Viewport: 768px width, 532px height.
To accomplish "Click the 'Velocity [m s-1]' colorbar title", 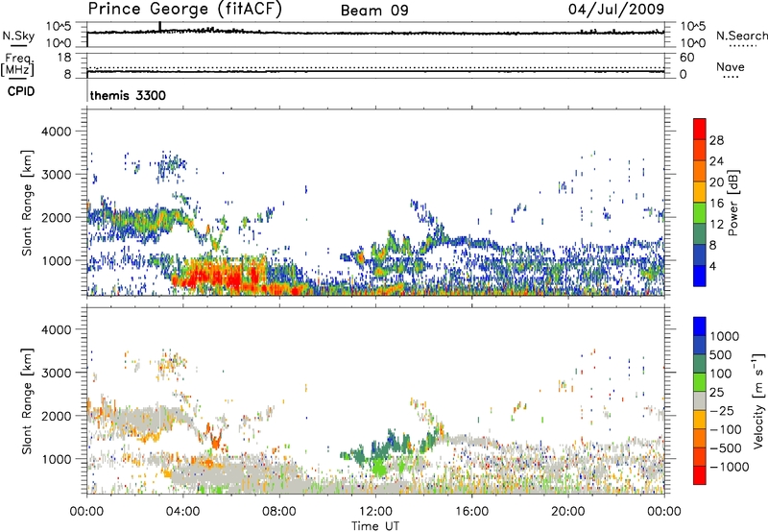I will click(758, 400).
